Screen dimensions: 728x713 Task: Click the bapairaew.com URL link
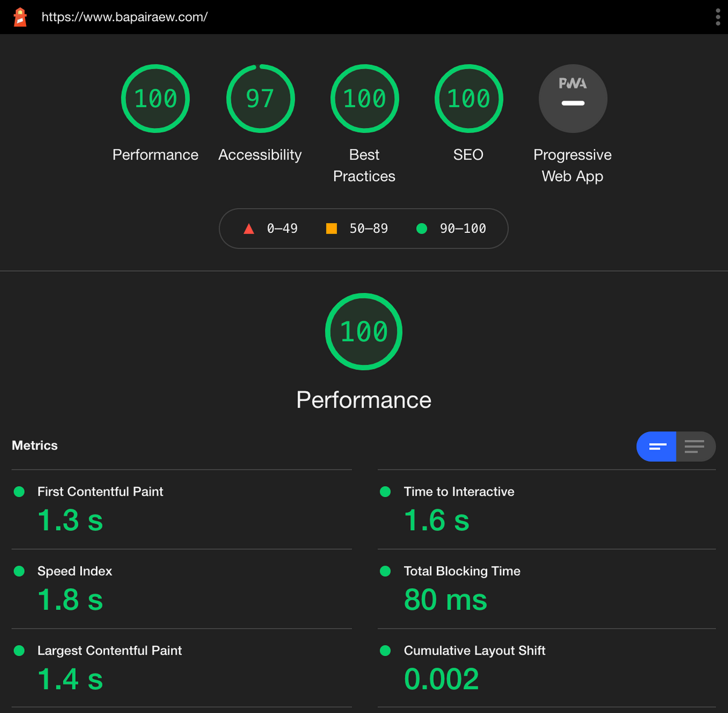click(124, 17)
